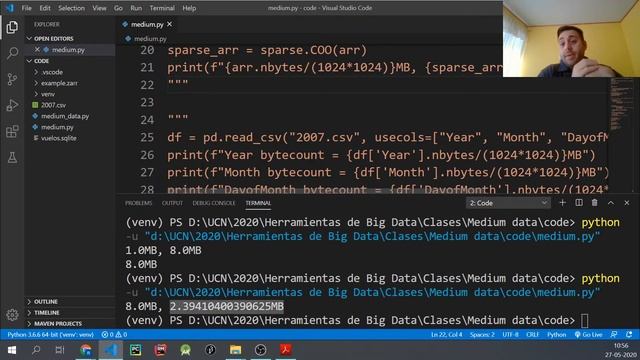Open the Edit menu
Screen dimensions: 640x360
45,8
